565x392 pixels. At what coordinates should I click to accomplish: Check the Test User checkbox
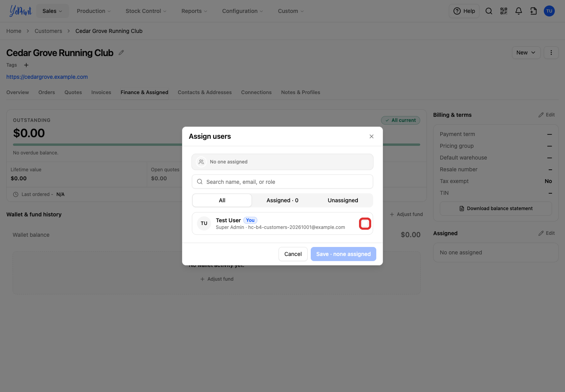click(365, 223)
